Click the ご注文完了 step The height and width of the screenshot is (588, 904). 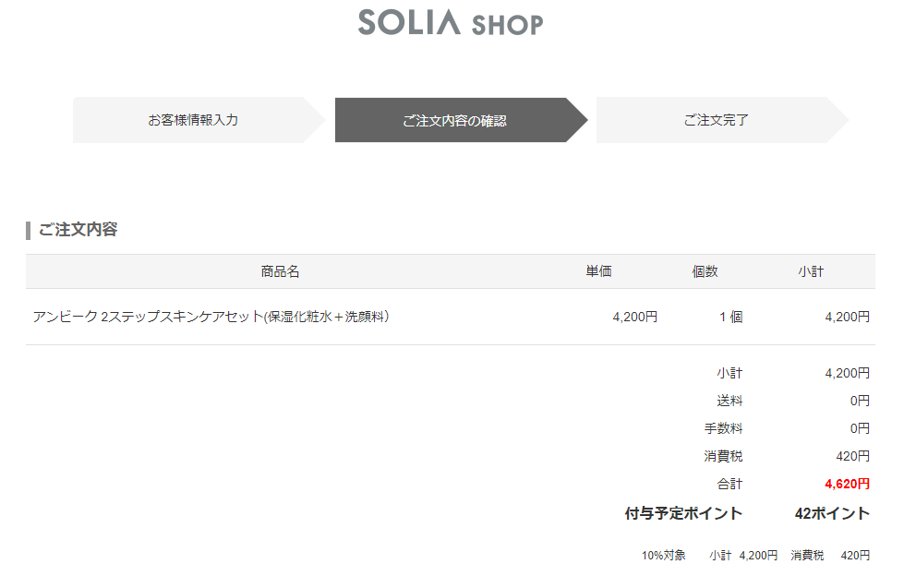pos(716,120)
